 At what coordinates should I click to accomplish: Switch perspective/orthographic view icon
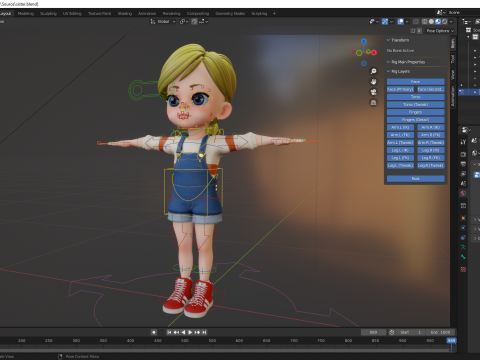tap(373, 103)
